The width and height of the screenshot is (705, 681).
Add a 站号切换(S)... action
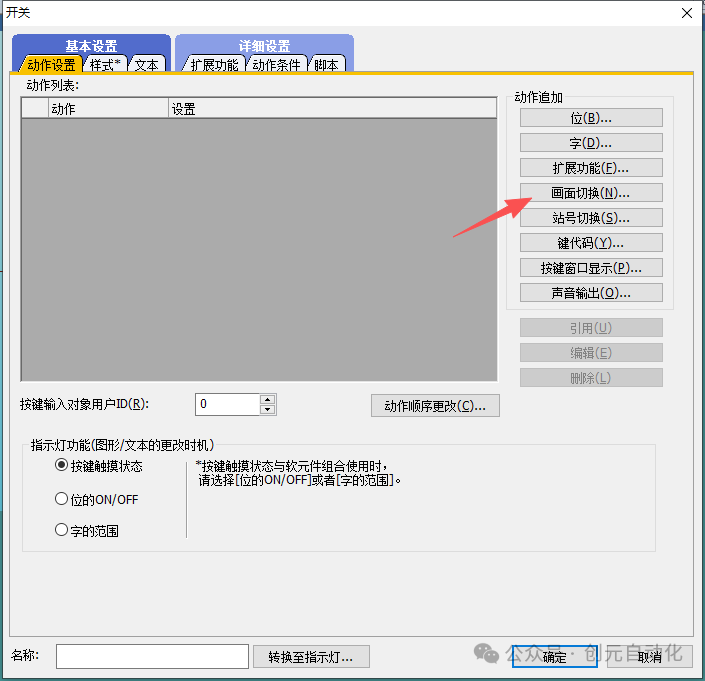coord(591,218)
